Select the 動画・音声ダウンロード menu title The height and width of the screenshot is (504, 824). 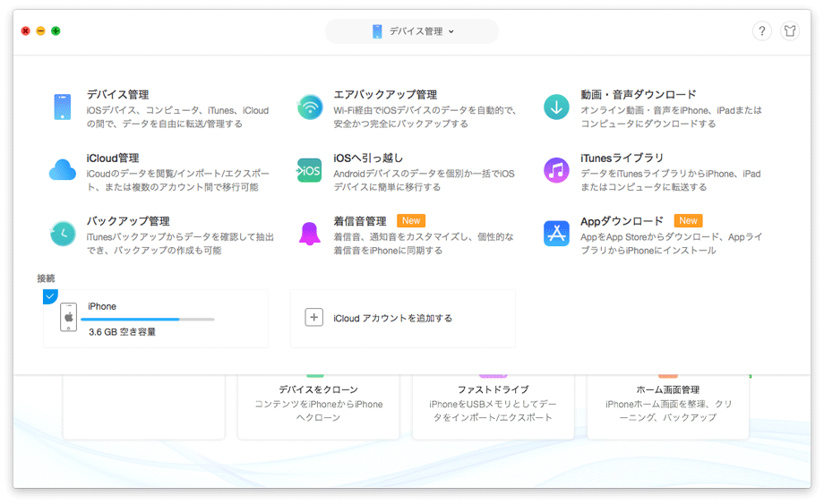tap(639, 95)
